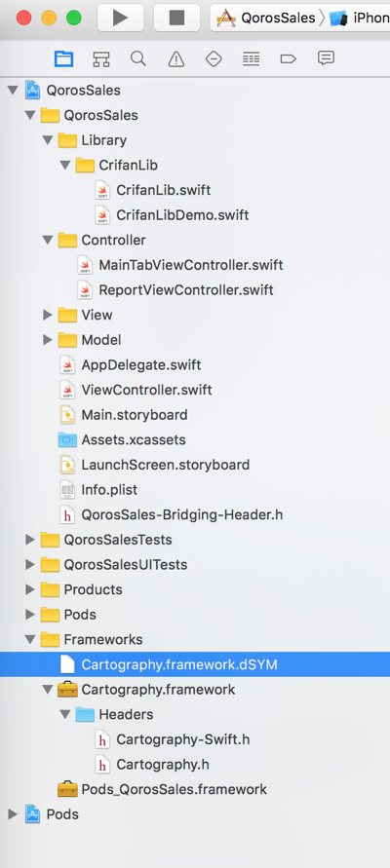Collapse the CrifanLib folder

click(65, 165)
